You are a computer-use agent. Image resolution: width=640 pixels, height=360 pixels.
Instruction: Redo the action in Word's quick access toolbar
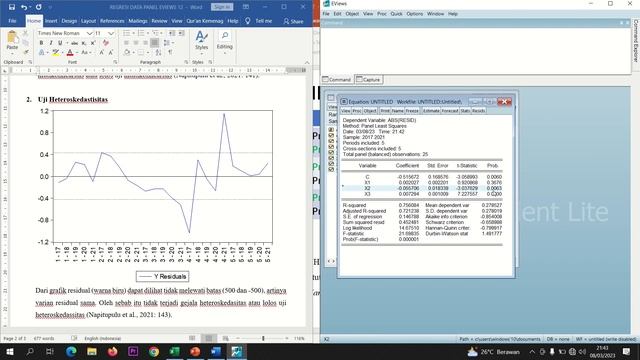(x=38, y=7)
